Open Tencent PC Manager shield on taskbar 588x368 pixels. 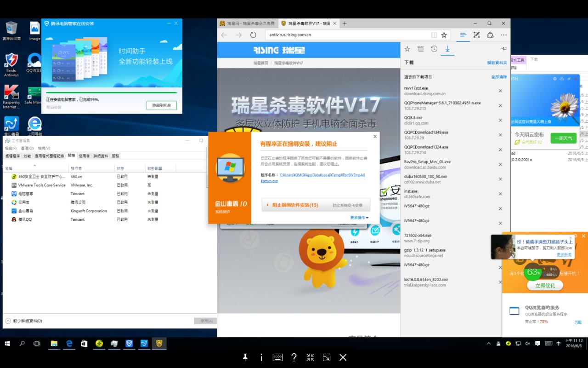pyautogui.click(x=129, y=344)
